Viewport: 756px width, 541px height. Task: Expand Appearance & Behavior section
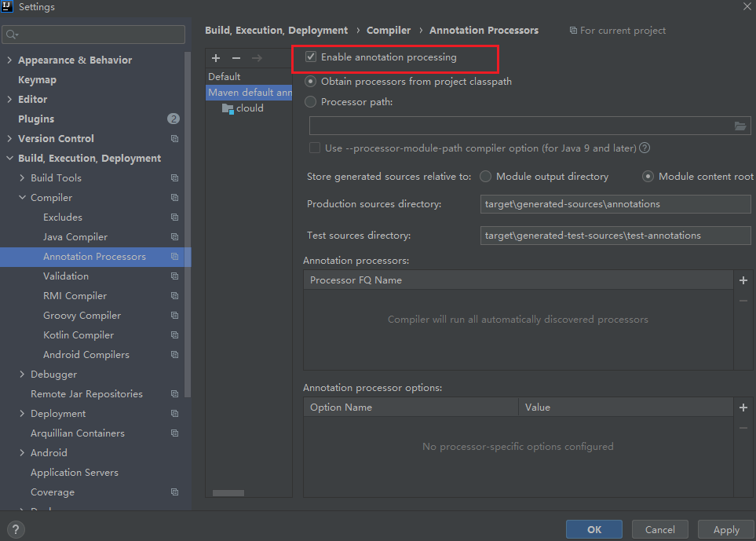click(x=9, y=60)
